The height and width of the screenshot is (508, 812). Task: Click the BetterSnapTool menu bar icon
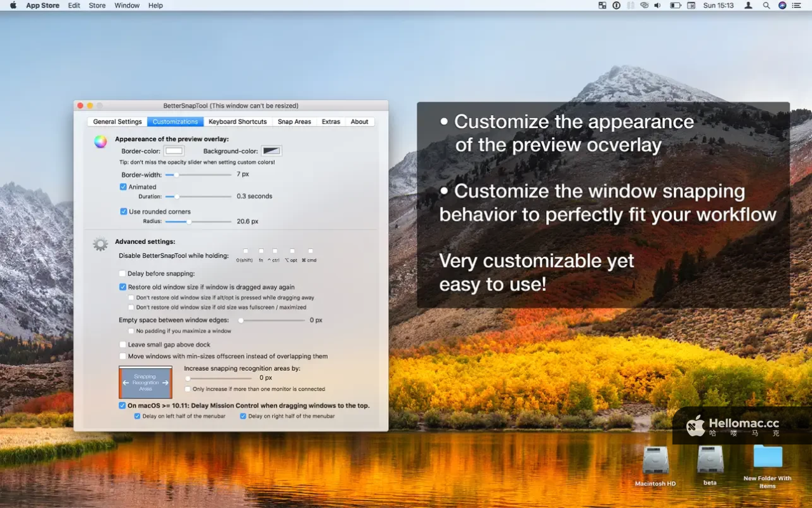[x=602, y=5]
